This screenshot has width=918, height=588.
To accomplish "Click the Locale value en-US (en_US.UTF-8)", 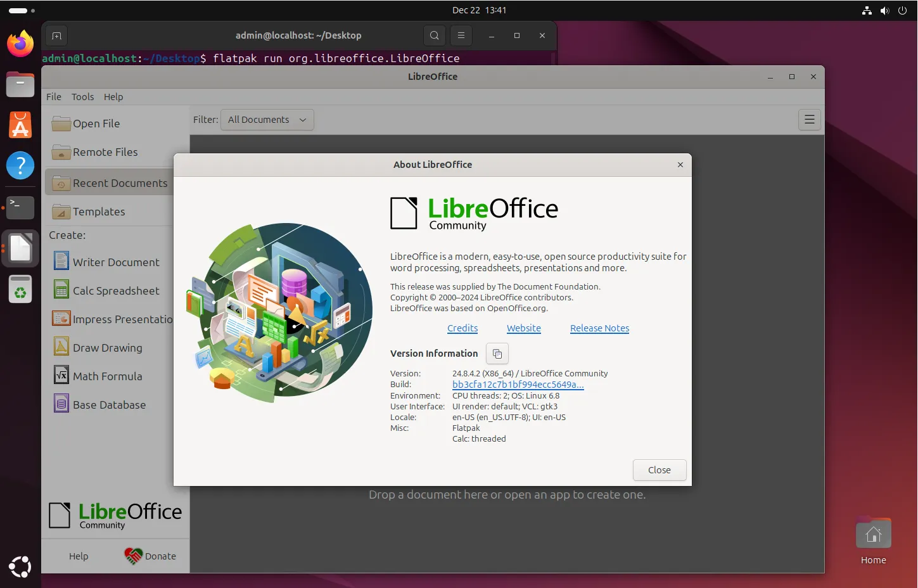I will tap(490, 417).
